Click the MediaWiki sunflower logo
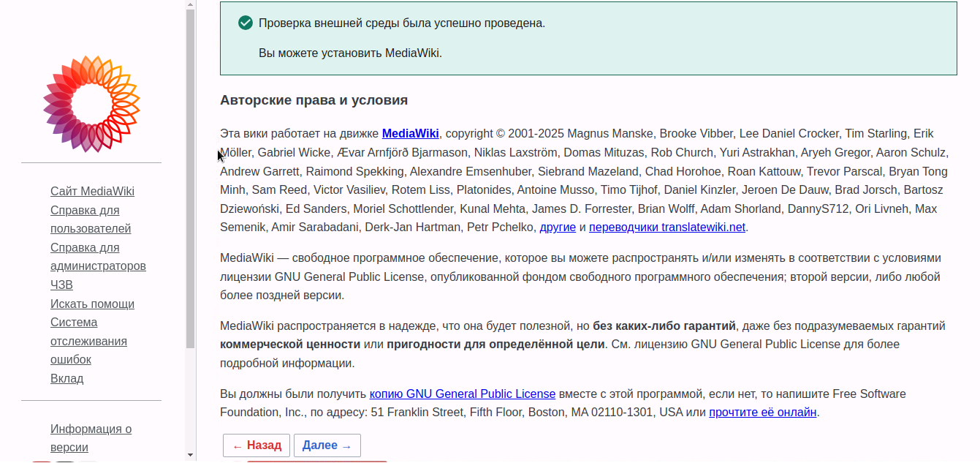This screenshot has width=980, height=474. pos(91,104)
